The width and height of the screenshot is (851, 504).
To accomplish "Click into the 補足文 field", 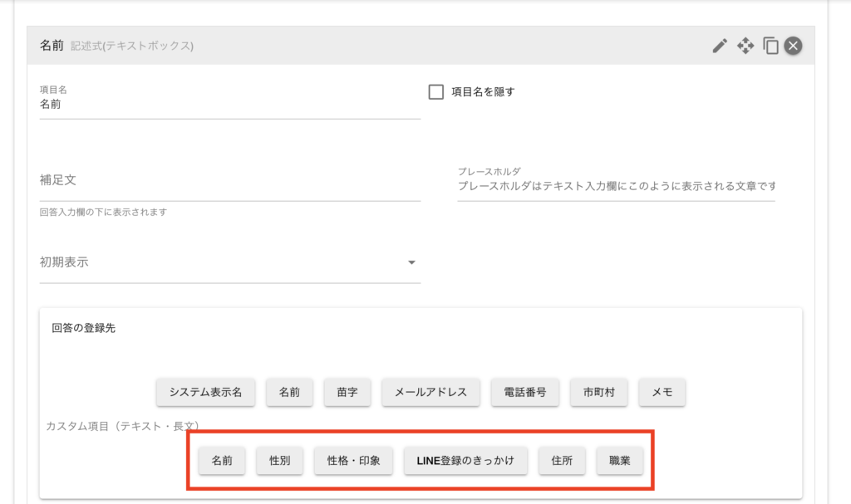I will point(229,180).
